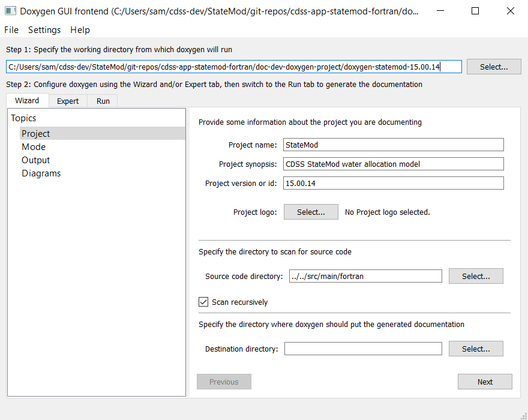
Task: Click the working directory path field
Action: click(233, 67)
